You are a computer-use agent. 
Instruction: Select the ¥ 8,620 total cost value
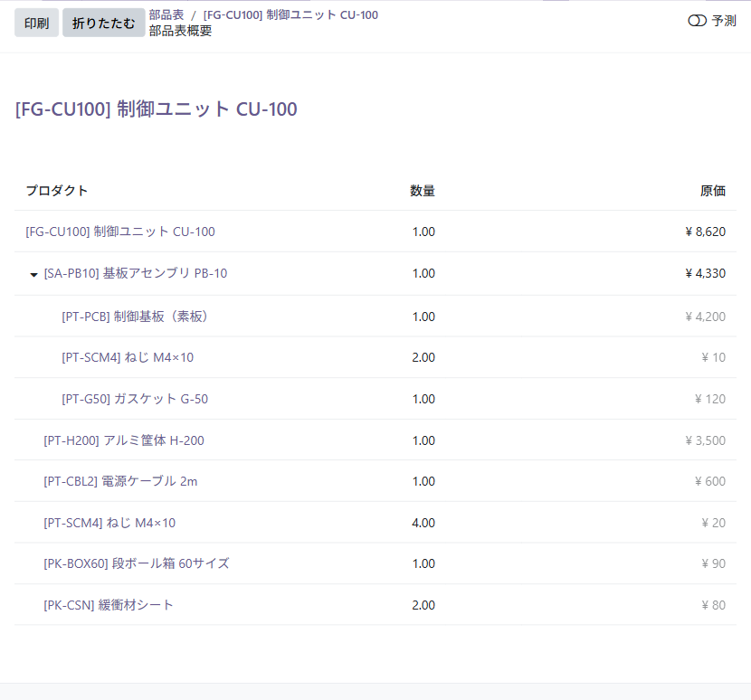(706, 232)
